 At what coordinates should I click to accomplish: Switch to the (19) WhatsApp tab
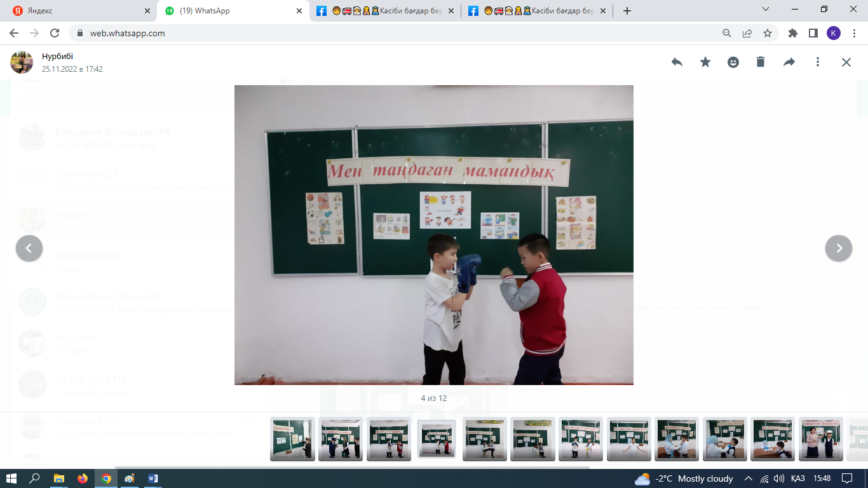click(233, 11)
